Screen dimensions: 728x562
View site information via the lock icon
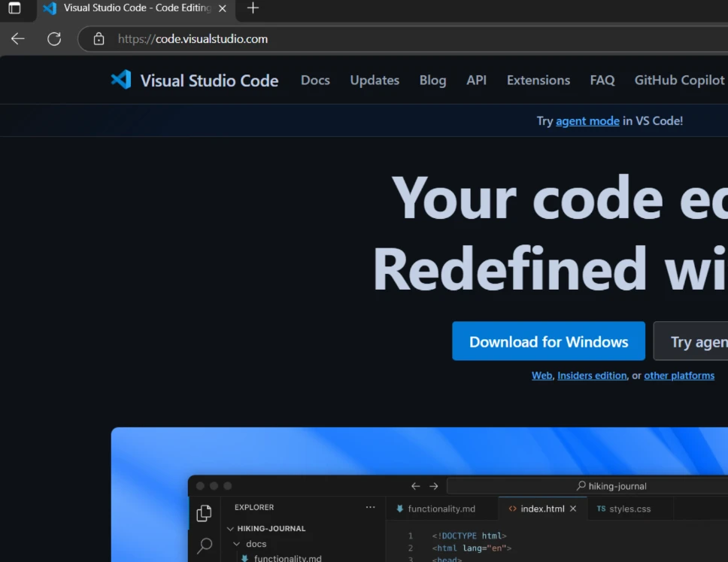(98, 39)
